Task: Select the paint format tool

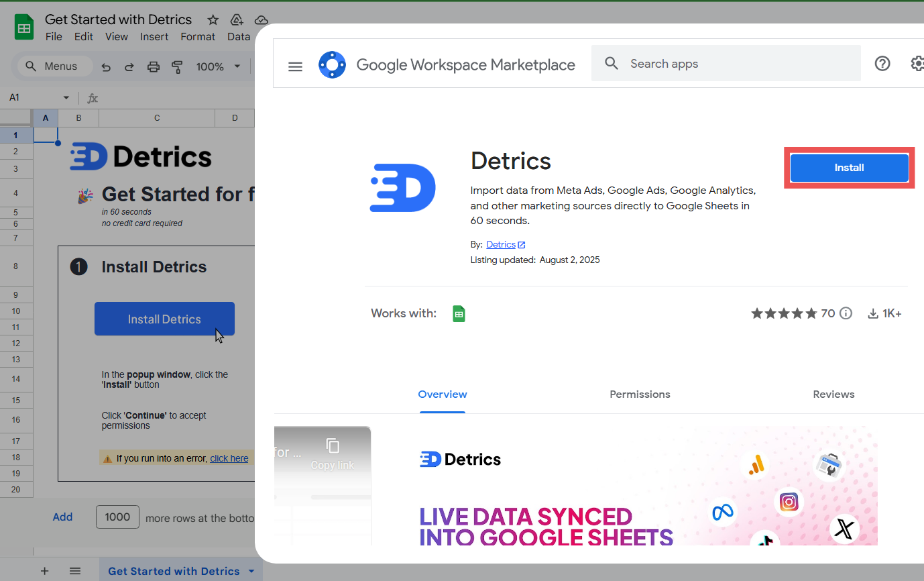Action: pos(177,66)
